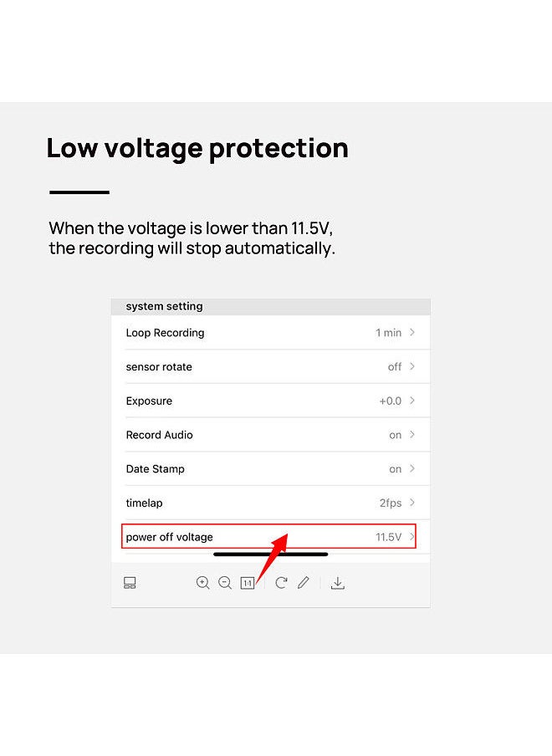Viewport: 552px width, 756px height.
Task: Open the pencil edit tool
Action: coord(304,583)
